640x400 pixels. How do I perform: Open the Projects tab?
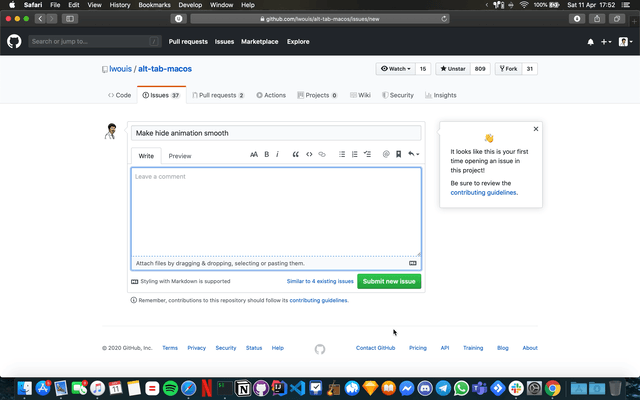click(x=317, y=95)
